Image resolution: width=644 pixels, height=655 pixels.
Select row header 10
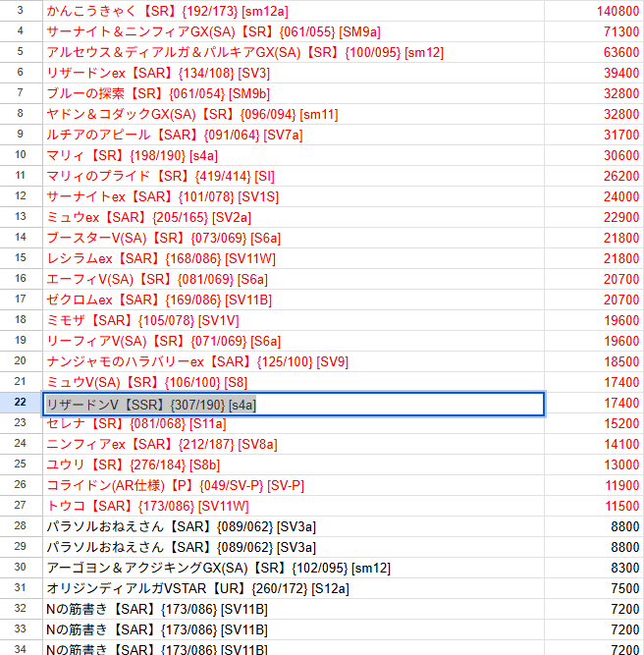(21, 155)
